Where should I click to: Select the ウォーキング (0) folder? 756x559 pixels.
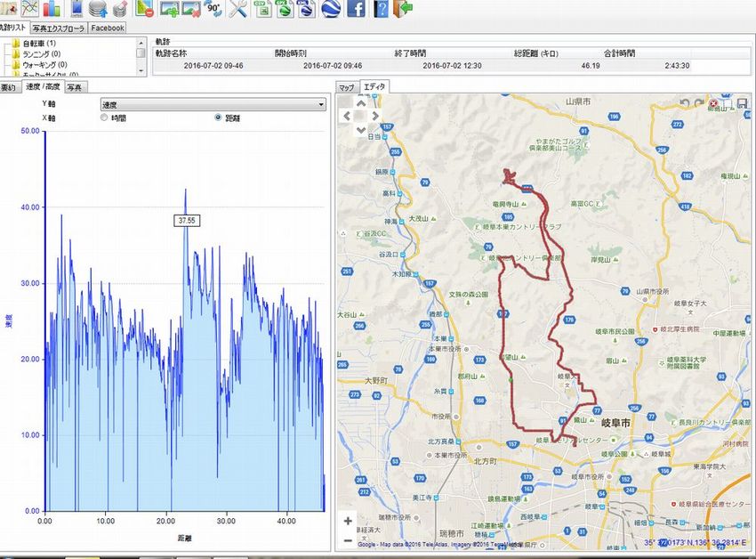coord(44,64)
